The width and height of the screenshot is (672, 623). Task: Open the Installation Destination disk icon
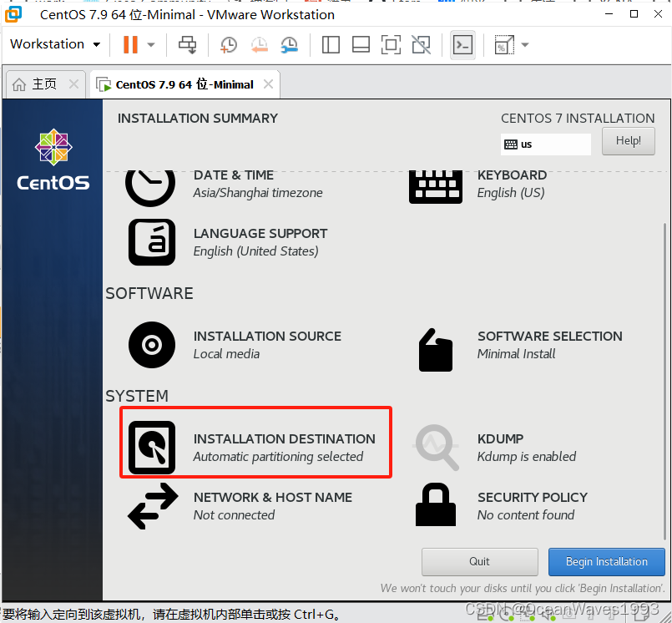tap(152, 448)
